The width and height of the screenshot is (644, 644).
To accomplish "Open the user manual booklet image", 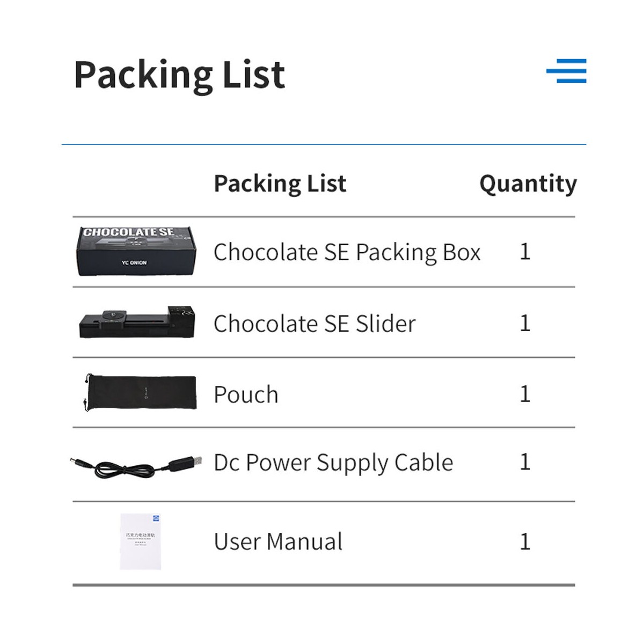I will point(141,541).
